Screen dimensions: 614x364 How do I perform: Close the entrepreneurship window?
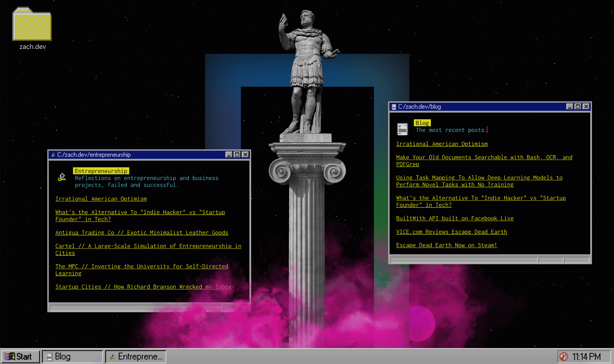coord(245,155)
